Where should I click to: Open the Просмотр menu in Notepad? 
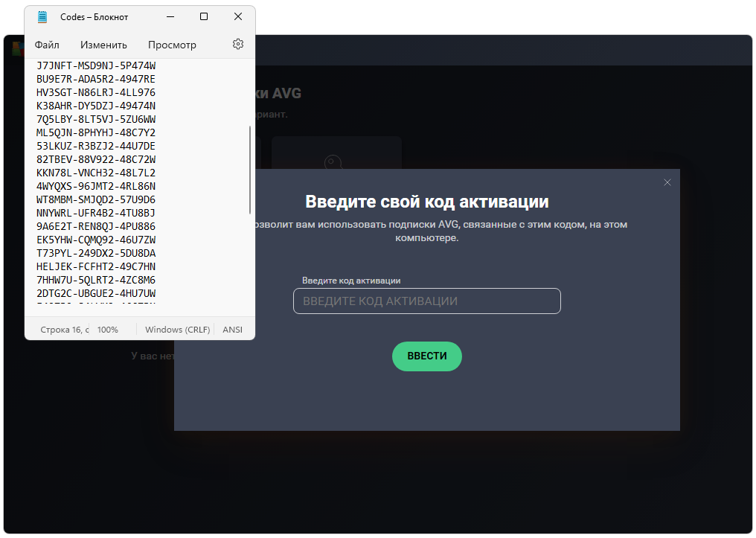(x=172, y=45)
